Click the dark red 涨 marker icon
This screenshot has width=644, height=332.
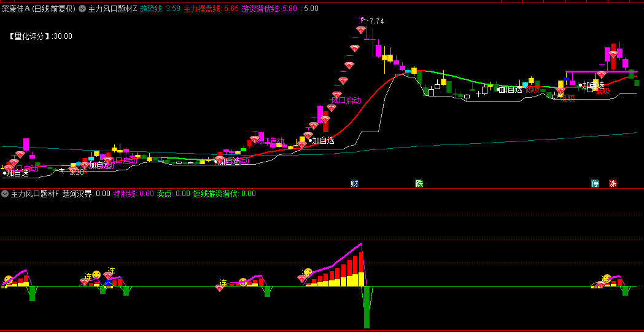pos(613,183)
